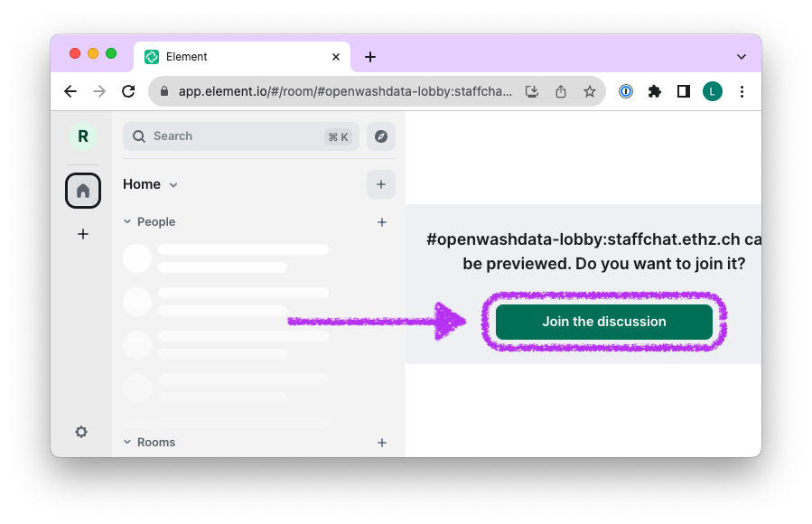Expand the Home dropdown chevron
The image size is (812, 524).
coord(173,185)
